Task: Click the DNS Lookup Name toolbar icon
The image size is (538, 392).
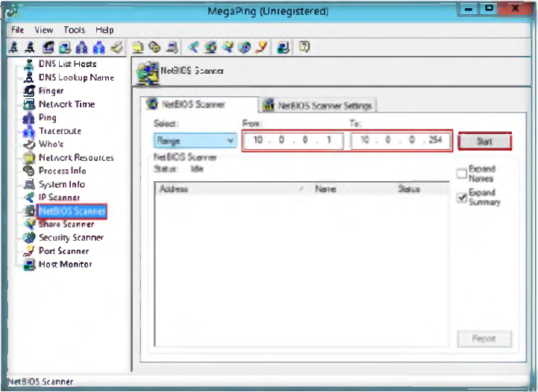Action: (30, 47)
